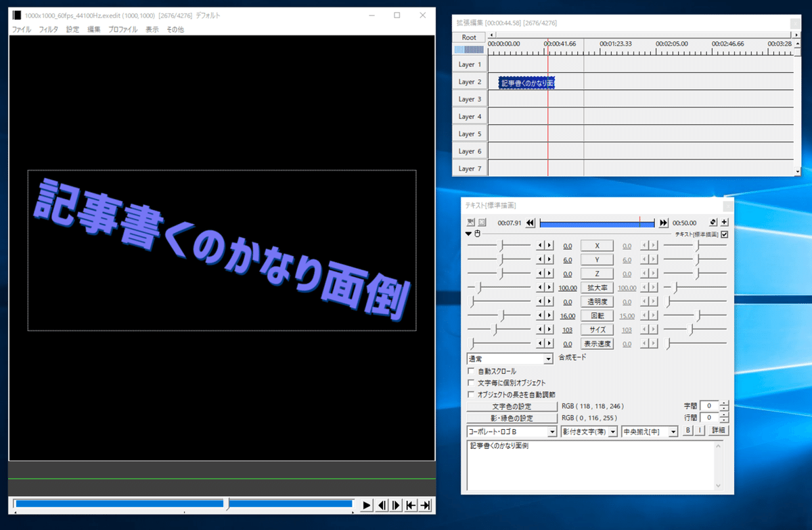Click the Layer 1 header button
The height and width of the screenshot is (530, 812).
point(470,64)
